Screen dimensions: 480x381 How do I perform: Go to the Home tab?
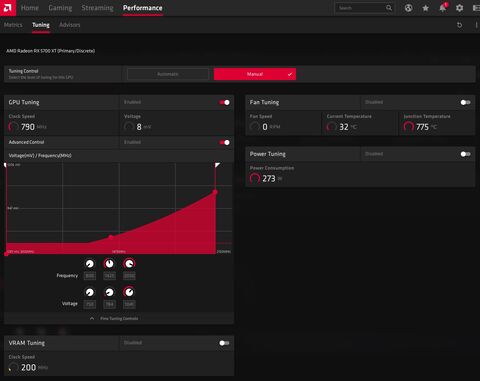30,8
